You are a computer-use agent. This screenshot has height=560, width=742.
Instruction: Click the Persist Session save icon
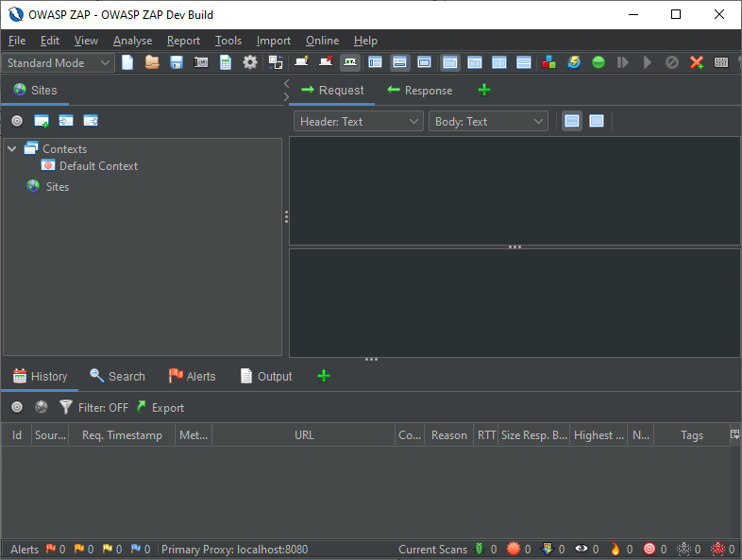(177, 62)
